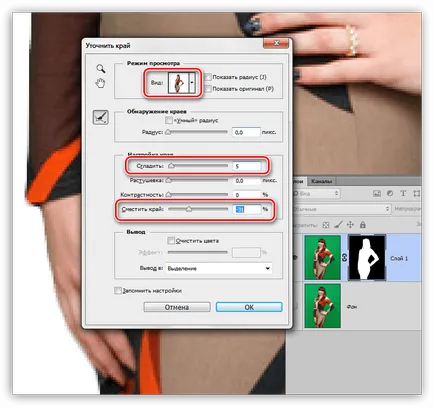Open the Вывод в dropdown showing Выделение
Screen dimensions: 434x407
coord(219,268)
